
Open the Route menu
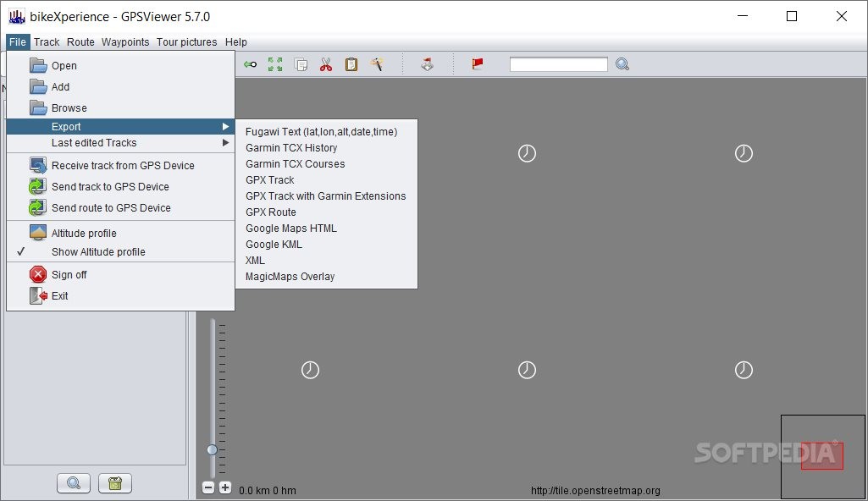point(80,42)
